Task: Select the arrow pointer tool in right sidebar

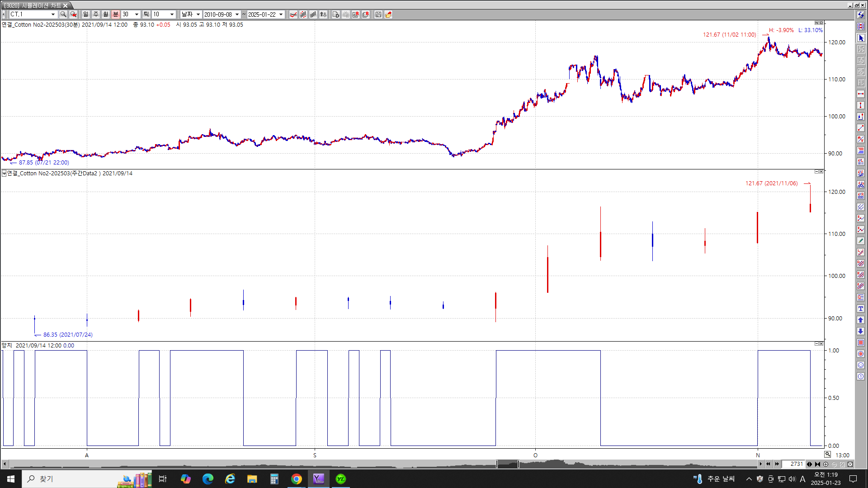Action: (x=861, y=38)
